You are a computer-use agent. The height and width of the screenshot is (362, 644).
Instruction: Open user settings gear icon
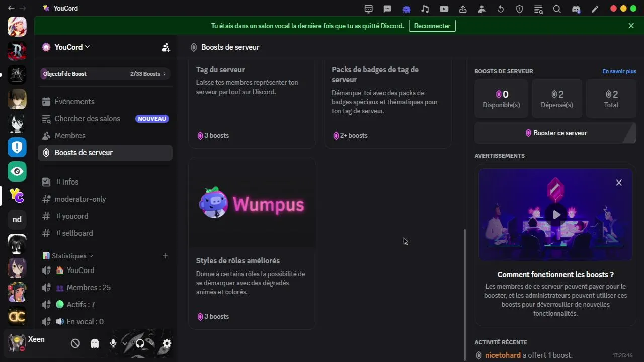[x=167, y=344]
